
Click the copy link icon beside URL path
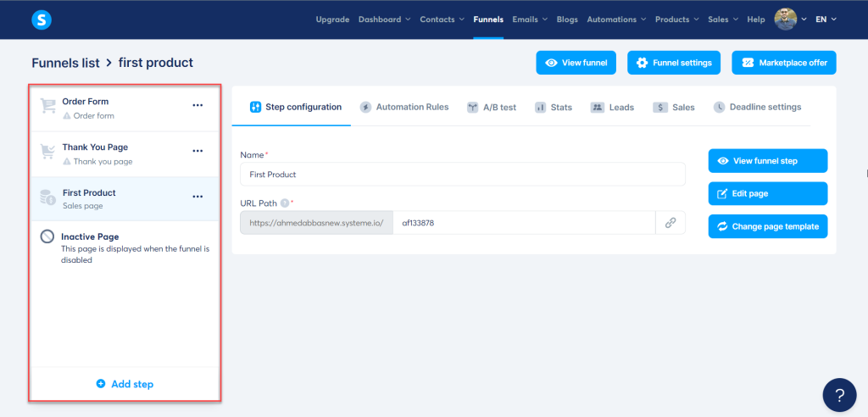point(670,223)
